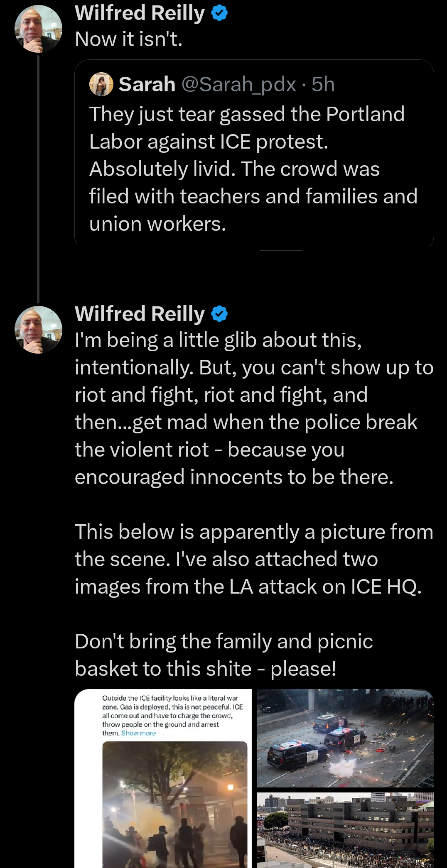Click the Show more link in the embedded screenshot
This screenshot has height=868, width=447.
tap(140, 733)
